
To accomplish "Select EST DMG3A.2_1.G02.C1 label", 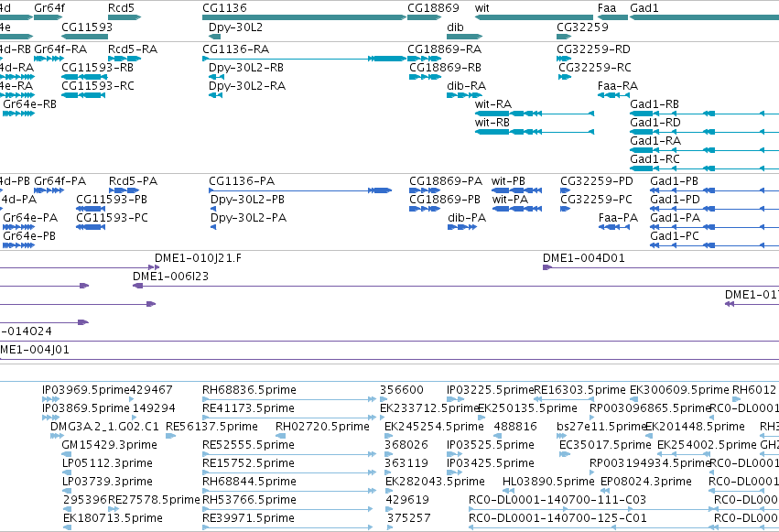I will click(104, 427).
